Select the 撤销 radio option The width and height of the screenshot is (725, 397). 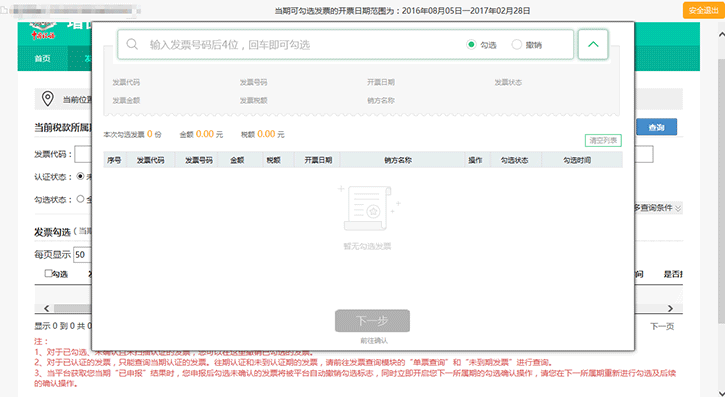click(516, 45)
